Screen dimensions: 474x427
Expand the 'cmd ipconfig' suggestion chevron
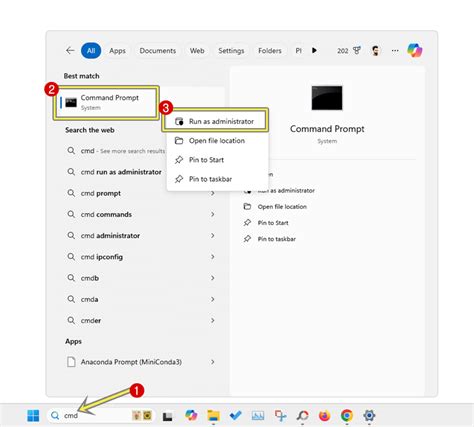[x=212, y=257]
